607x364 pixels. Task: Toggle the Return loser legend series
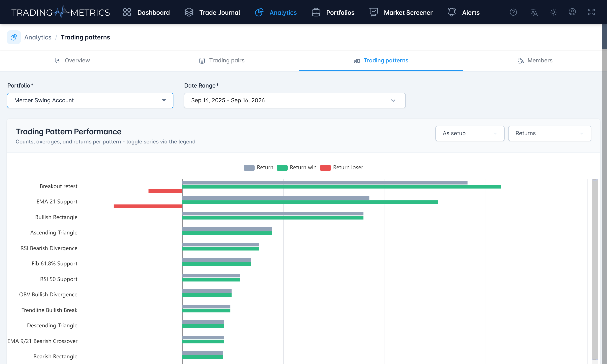point(341,167)
